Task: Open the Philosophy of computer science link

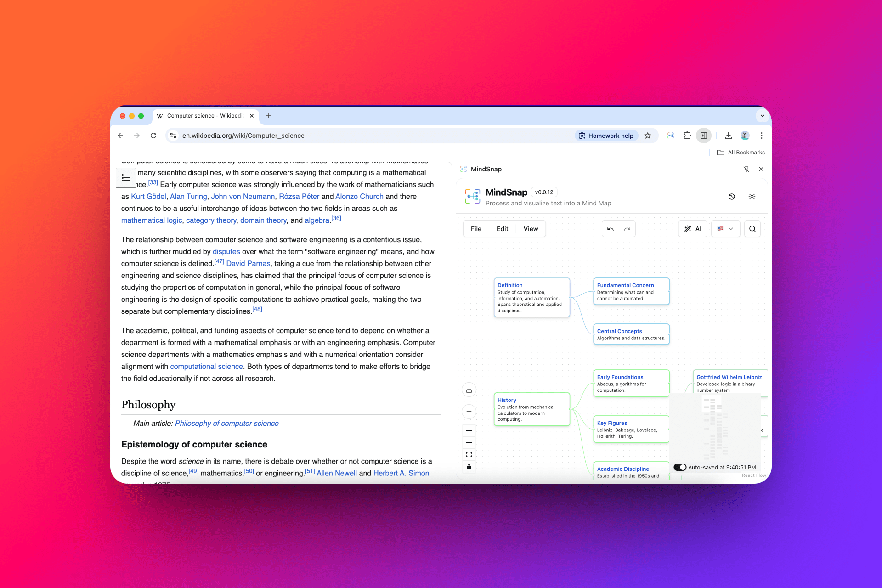Action: (x=227, y=423)
